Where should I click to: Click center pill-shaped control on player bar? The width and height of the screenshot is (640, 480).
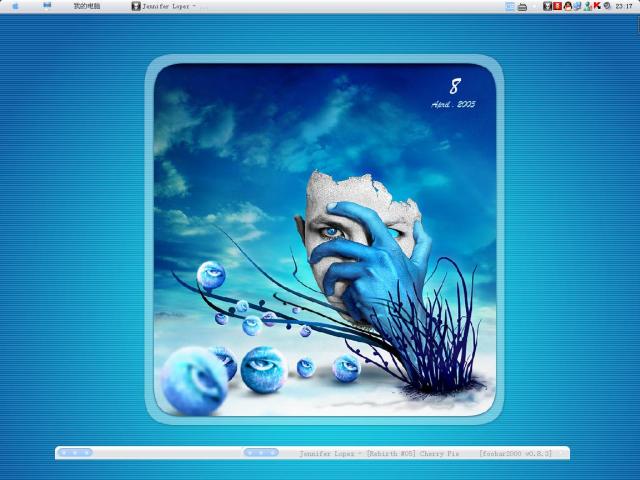pyautogui.click(x=261, y=452)
